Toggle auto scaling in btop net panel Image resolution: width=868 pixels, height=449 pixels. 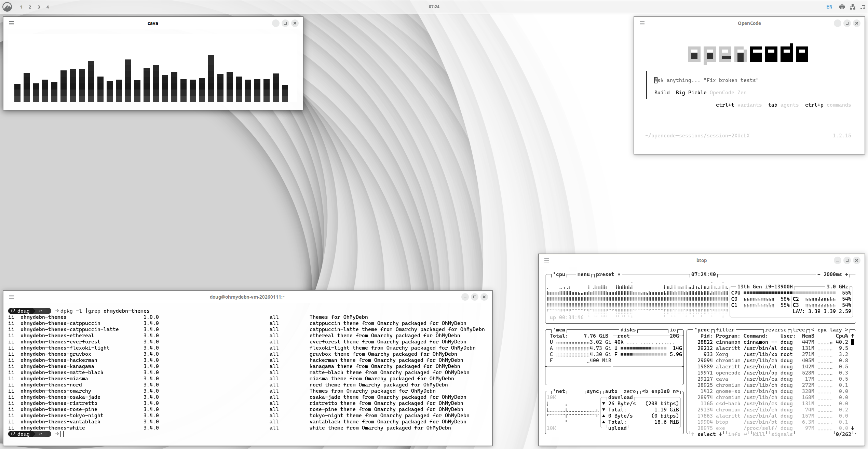611,391
